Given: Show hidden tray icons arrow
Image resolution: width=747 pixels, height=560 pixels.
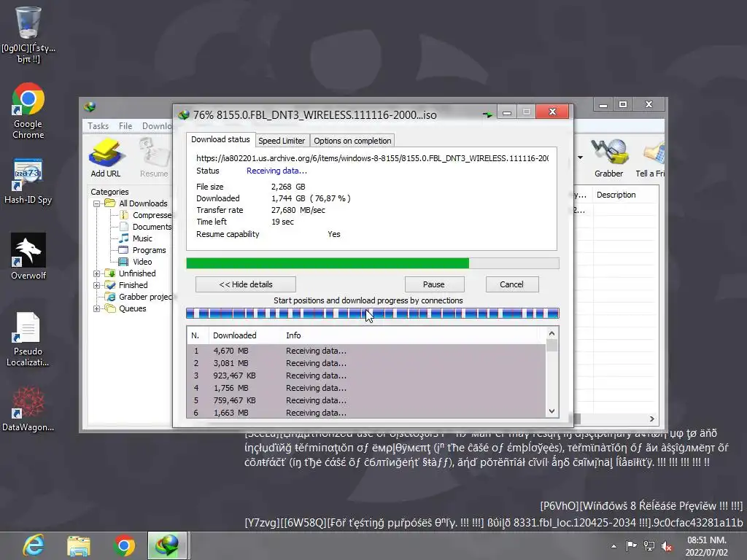Looking at the screenshot, I should (614, 546).
